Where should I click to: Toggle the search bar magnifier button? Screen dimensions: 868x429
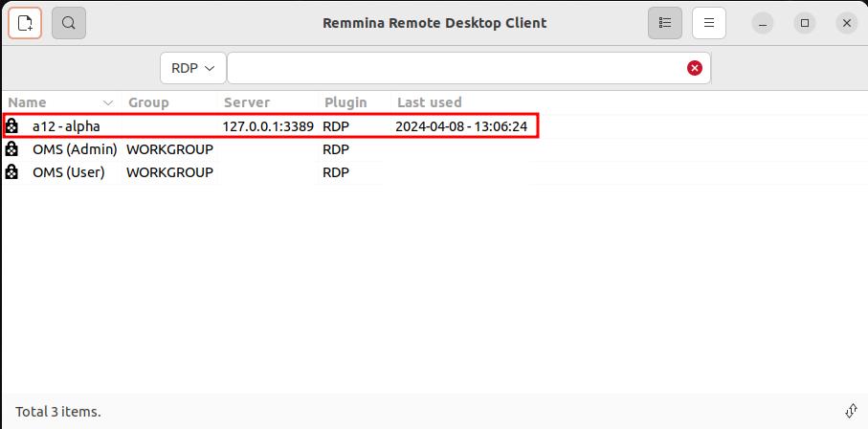69,22
